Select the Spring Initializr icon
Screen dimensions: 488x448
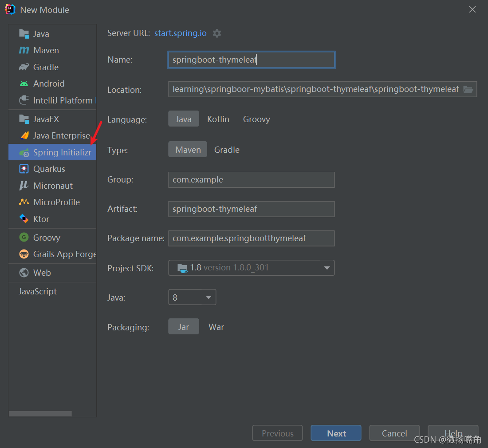(24, 152)
